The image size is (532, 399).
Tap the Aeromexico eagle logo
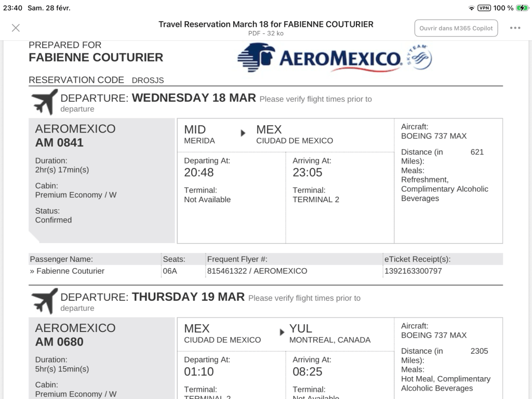pos(257,57)
